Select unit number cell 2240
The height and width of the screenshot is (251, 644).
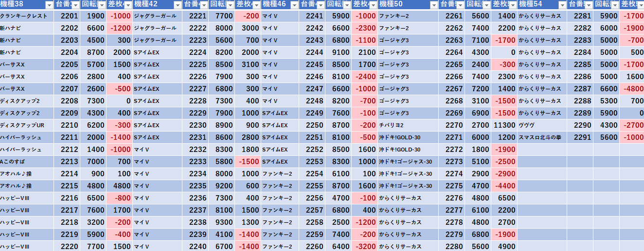(195, 246)
